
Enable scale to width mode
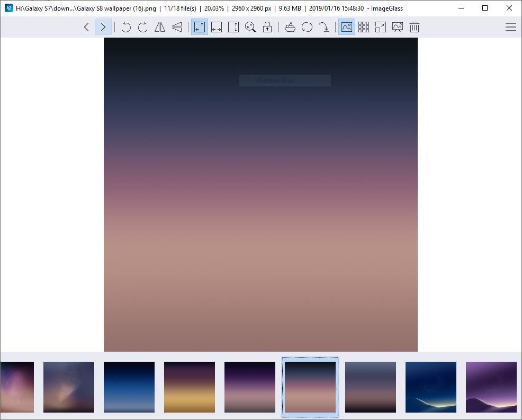(x=217, y=27)
